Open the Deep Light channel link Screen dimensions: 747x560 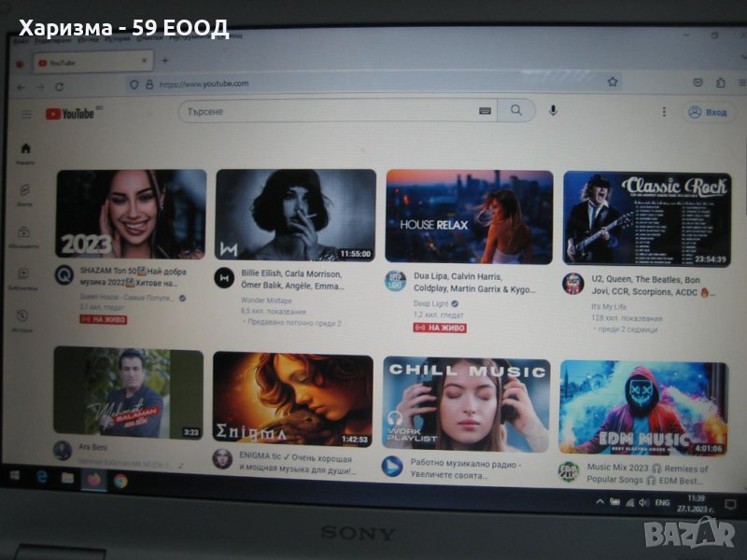tap(430, 303)
